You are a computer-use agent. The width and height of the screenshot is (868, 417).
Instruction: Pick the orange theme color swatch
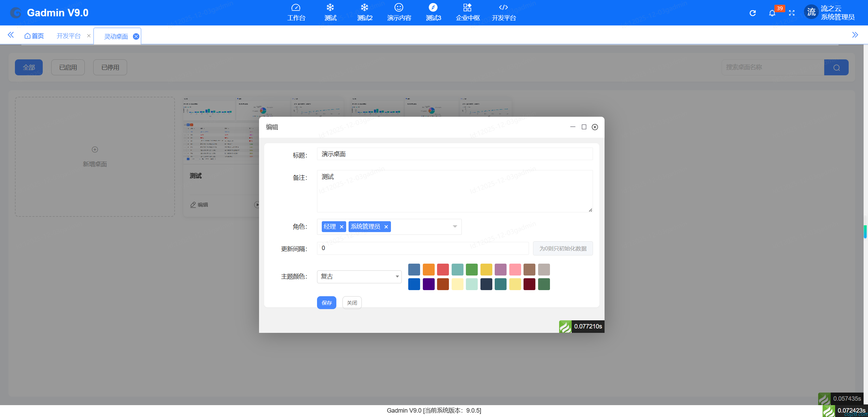pos(428,269)
